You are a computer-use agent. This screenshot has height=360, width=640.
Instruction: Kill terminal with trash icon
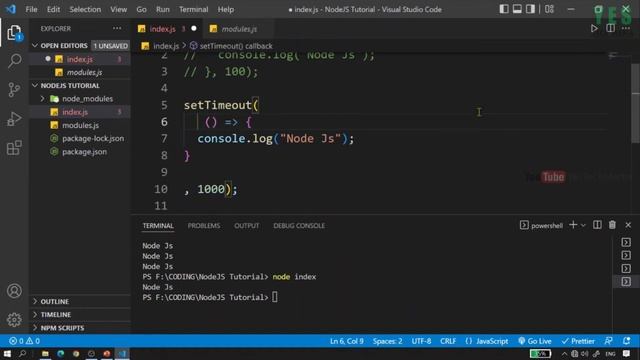coord(612,225)
